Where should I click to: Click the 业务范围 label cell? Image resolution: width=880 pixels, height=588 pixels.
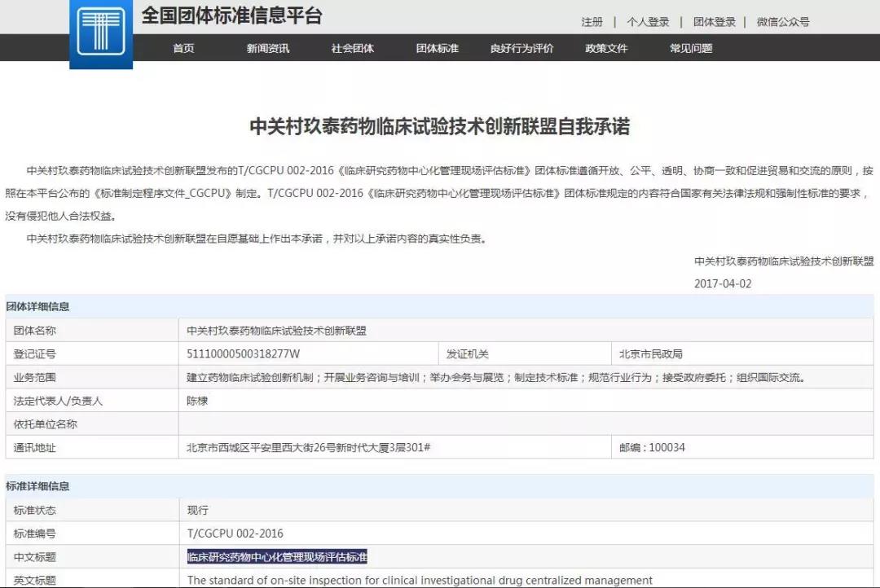tap(92, 378)
